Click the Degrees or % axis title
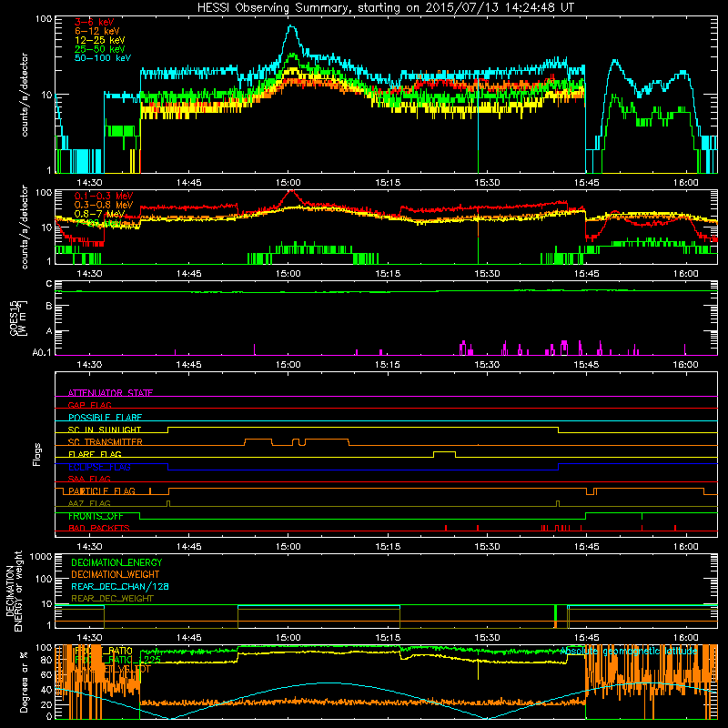The image size is (728, 728). pos(24,682)
